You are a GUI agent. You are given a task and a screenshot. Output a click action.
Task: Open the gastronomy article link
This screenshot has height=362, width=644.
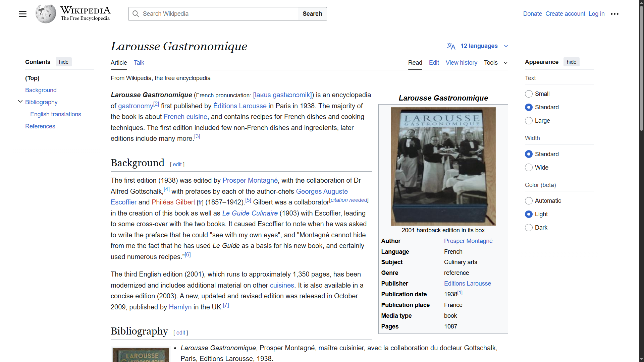point(136,106)
